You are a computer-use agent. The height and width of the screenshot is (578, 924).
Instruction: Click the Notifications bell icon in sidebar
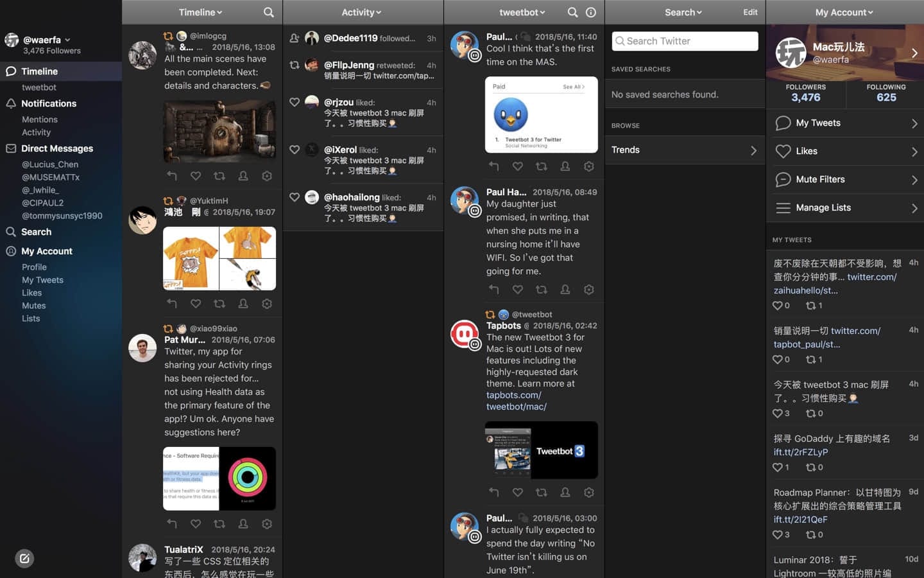(11, 103)
